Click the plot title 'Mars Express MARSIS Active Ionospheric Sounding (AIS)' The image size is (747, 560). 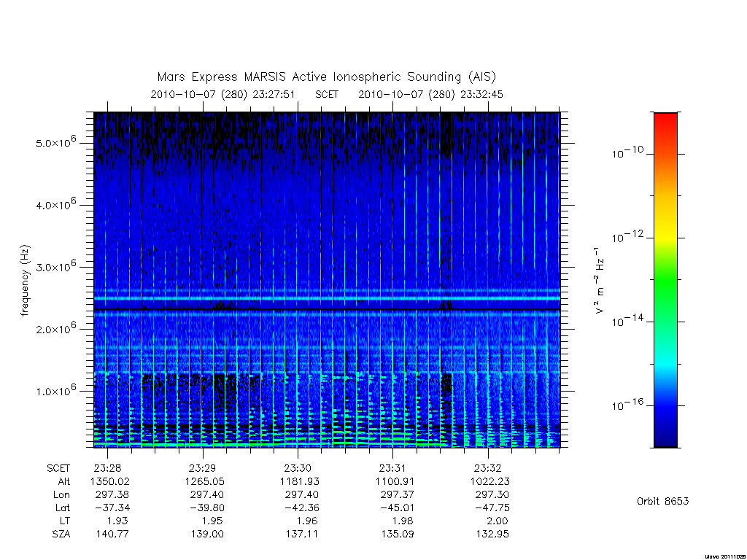click(x=327, y=77)
